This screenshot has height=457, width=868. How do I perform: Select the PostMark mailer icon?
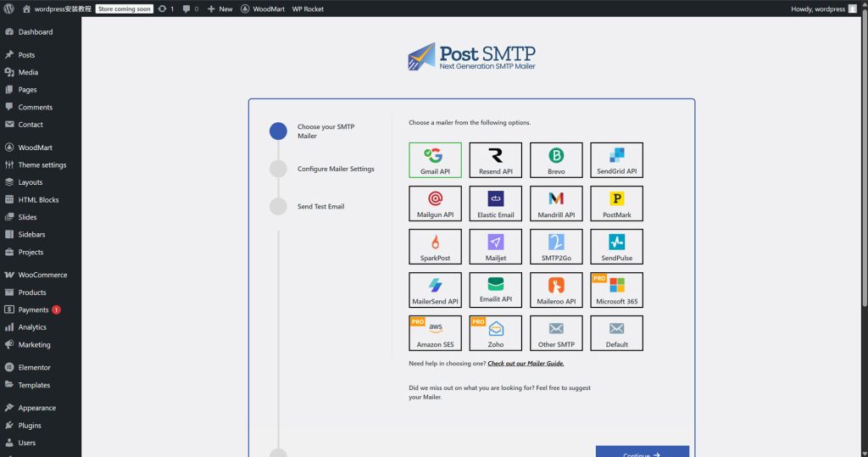[x=616, y=203]
